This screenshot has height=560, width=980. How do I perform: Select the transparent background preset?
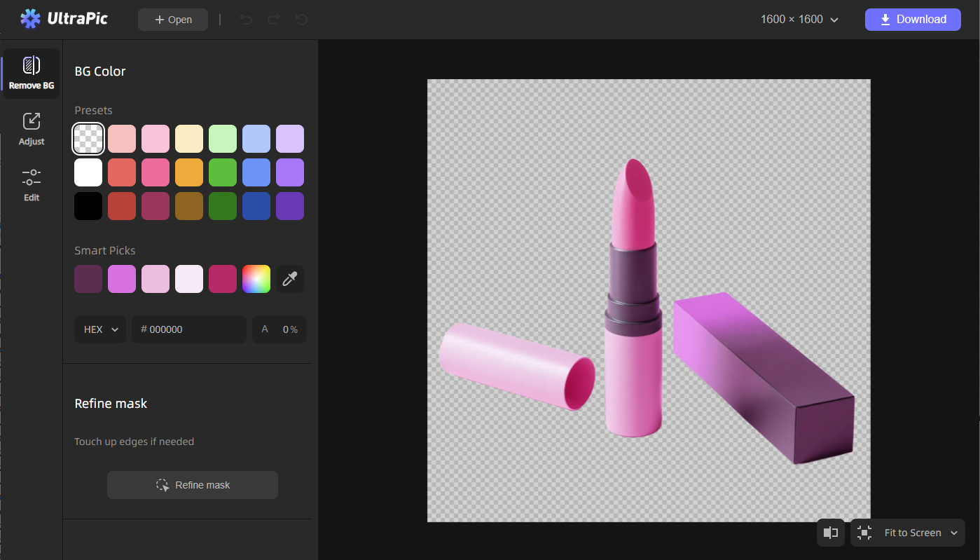click(88, 139)
